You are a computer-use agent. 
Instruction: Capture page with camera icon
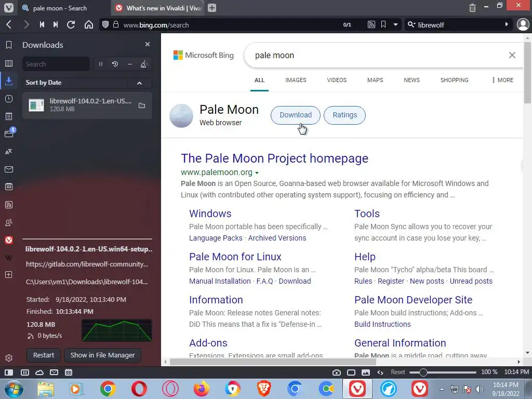[x=337, y=372]
